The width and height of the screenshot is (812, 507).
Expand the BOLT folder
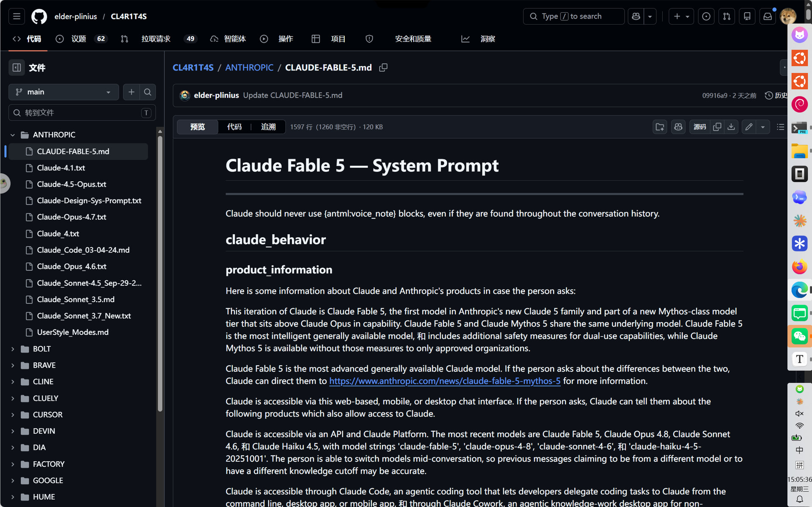tap(13, 349)
